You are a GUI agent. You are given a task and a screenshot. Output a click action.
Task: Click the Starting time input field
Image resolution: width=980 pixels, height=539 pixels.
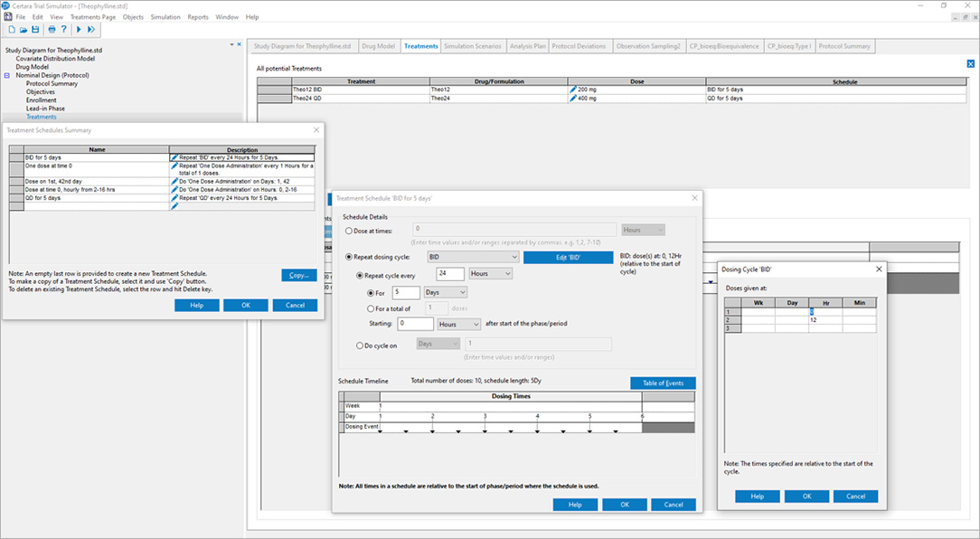pyautogui.click(x=415, y=324)
